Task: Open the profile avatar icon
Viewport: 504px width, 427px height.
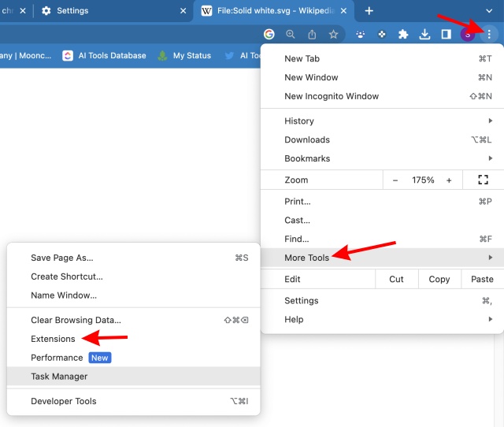Action: (467, 34)
